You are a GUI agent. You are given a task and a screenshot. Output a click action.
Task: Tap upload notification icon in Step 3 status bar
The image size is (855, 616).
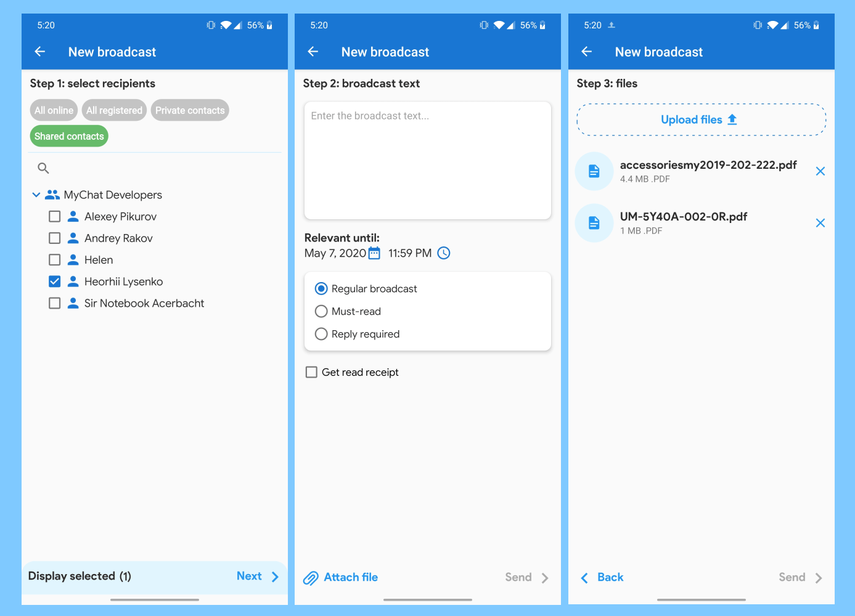[612, 25]
